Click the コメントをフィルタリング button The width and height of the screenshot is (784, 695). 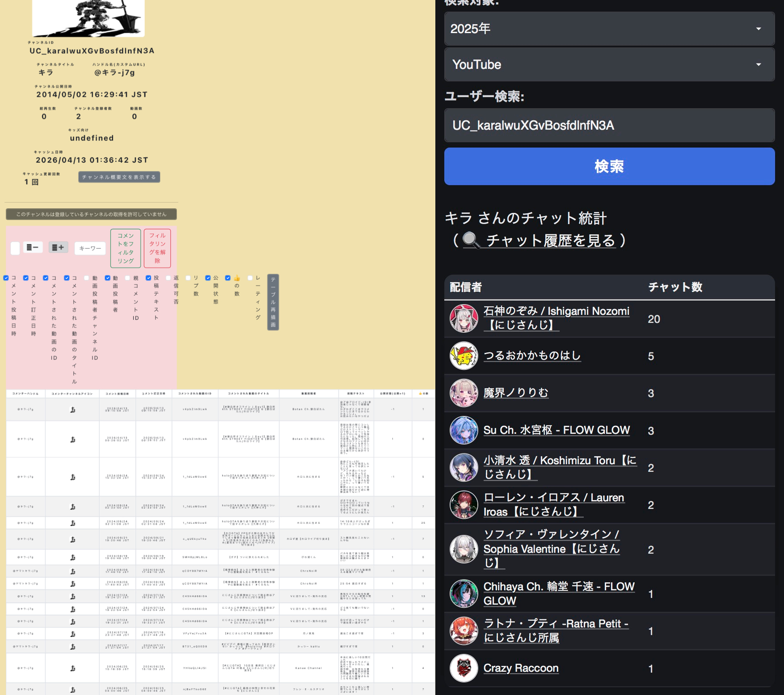coord(126,248)
